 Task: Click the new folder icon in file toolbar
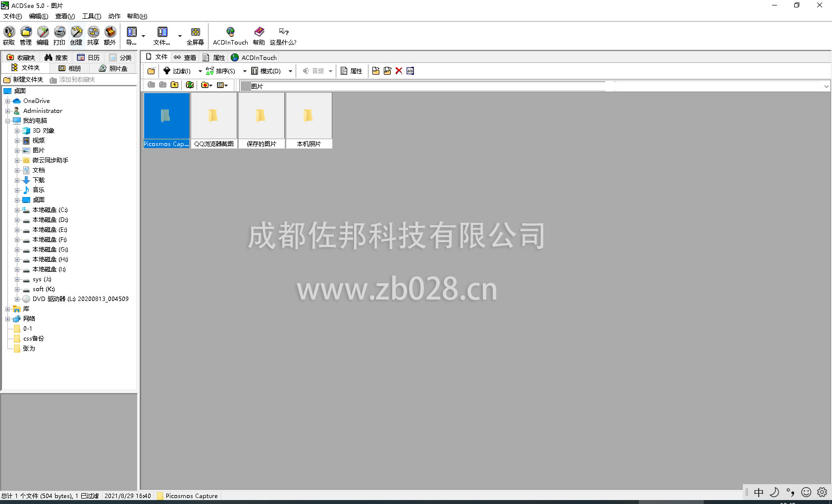click(151, 71)
